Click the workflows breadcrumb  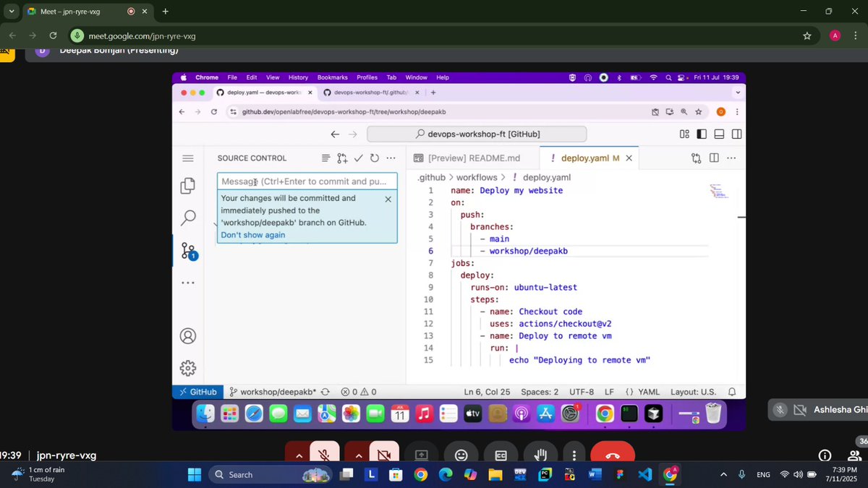tap(477, 177)
